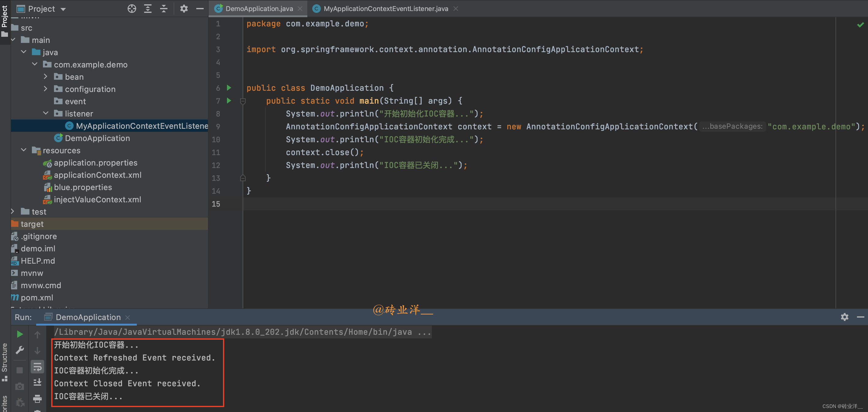Toggle soft-wrap in Run console
The height and width of the screenshot is (412, 868).
tap(37, 367)
